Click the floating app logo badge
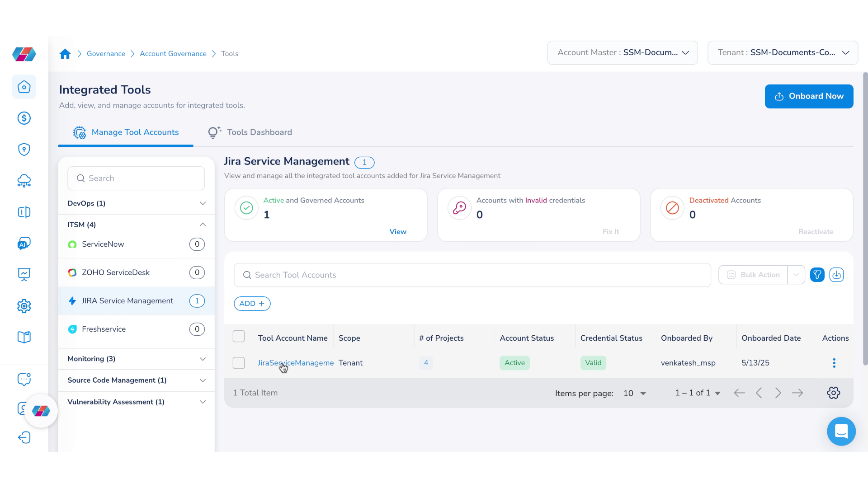868x488 pixels. pos(41,411)
